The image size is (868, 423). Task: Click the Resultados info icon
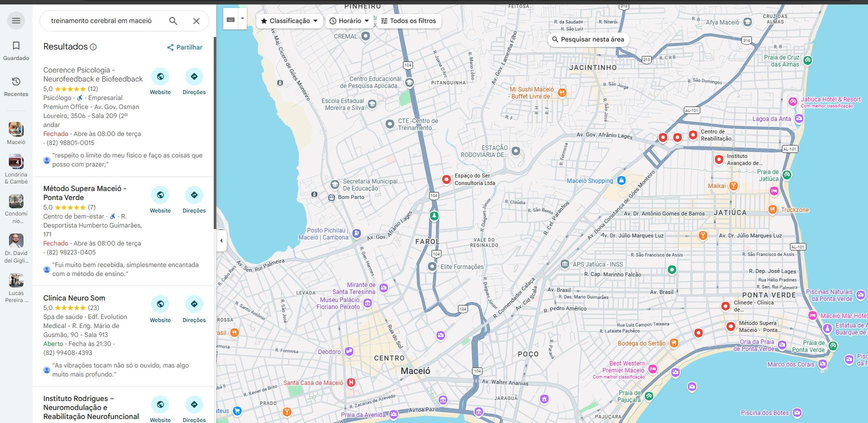point(93,47)
